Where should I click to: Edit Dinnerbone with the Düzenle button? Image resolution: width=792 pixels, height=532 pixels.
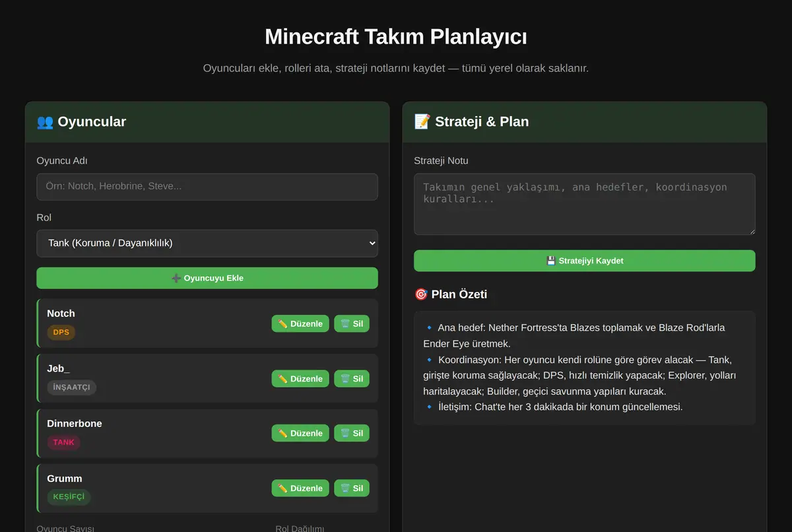pyautogui.click(x=300, y=433)
